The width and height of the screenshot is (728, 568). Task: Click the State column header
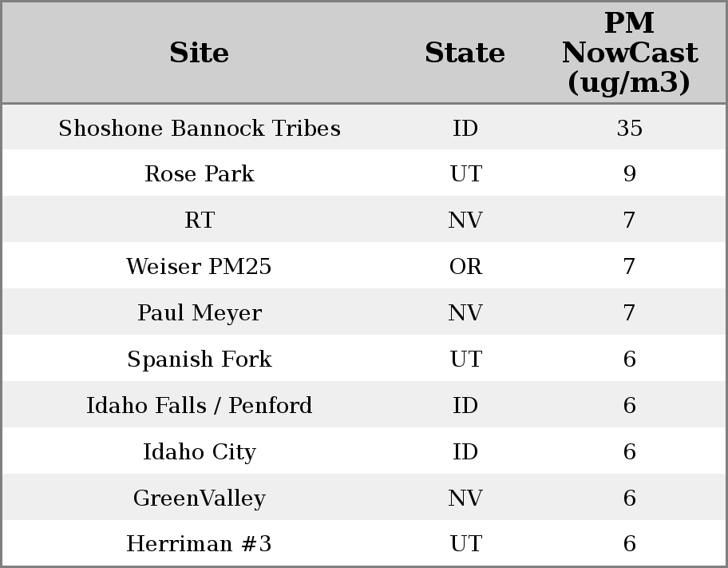pyautogui.click(x=465, y=53)
